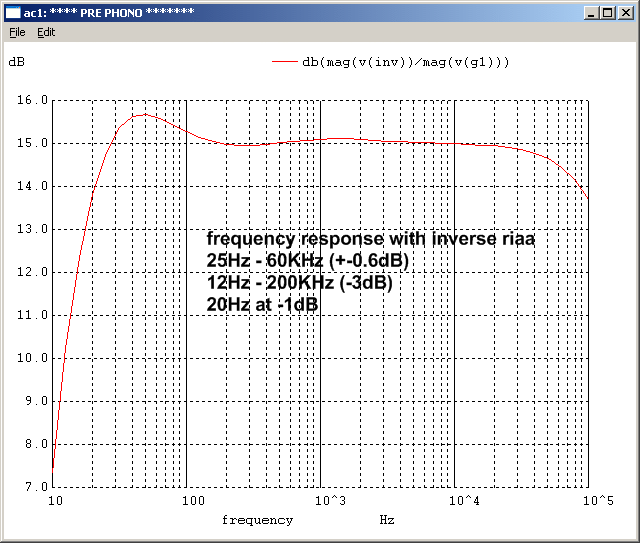
Task: Open the Edit menu
Action: tap(46, 32)
